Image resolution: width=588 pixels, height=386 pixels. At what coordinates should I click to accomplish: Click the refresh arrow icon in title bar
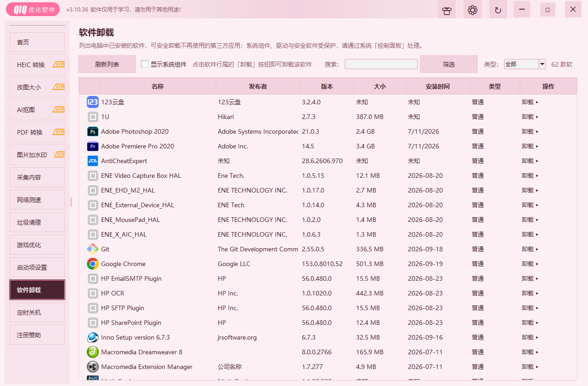(x=498, y=10)
